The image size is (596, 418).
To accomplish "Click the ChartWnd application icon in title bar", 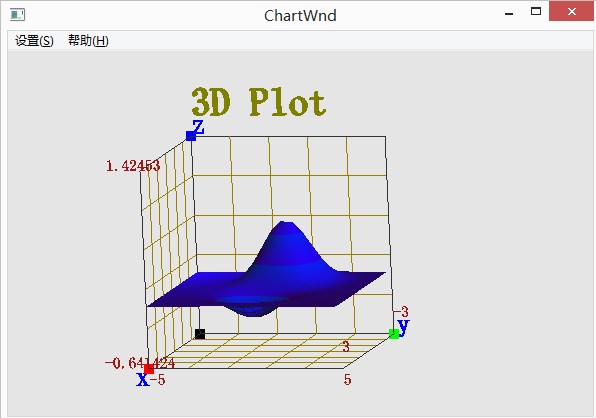I will 17,15.
